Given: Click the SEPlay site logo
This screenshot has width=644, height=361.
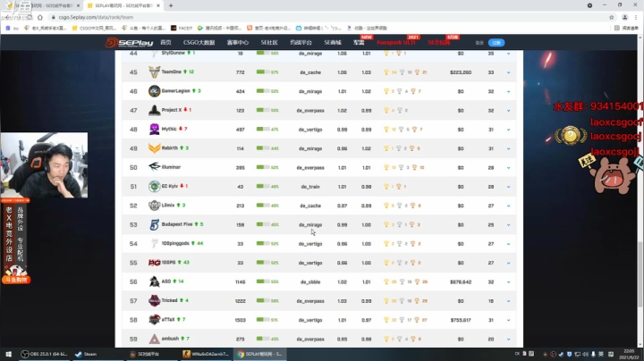Looking at the screenshot, I should pos(129,42).
